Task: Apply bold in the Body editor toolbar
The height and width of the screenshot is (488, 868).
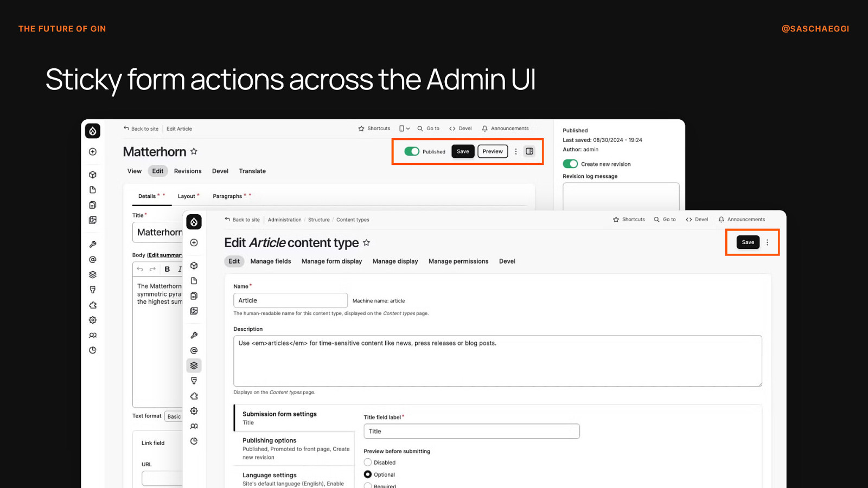Action: pos(167,269)
